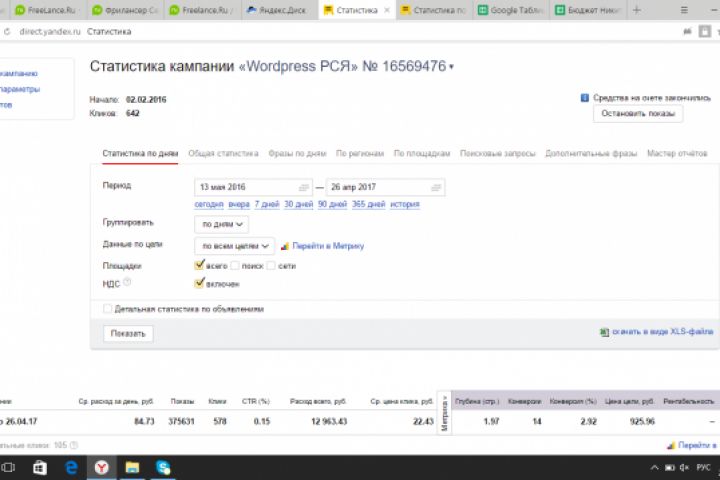
Task: Open the 'по дням' grouping dropdown
Action: pos(222,224)
